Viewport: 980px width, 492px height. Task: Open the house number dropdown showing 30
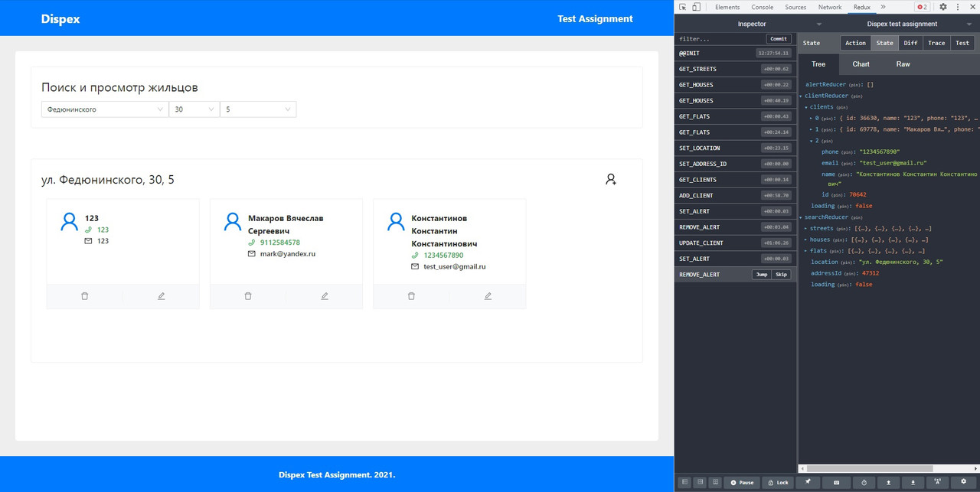coord(194,109)
